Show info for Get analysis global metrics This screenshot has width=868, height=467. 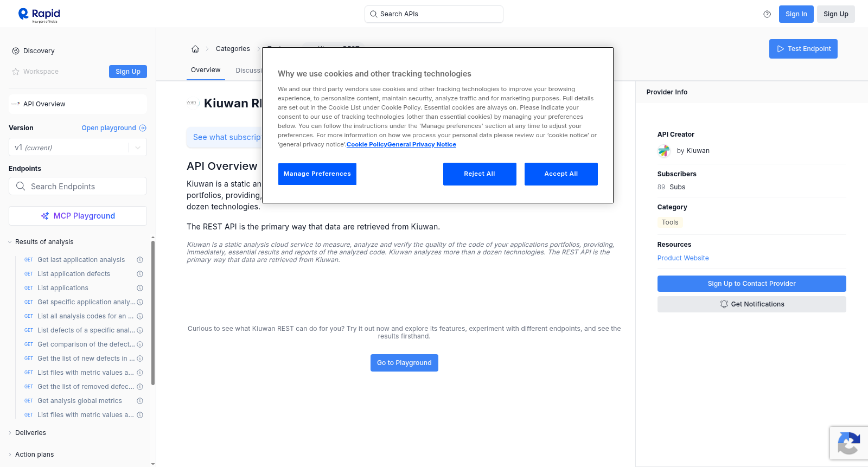click(140, 401)
